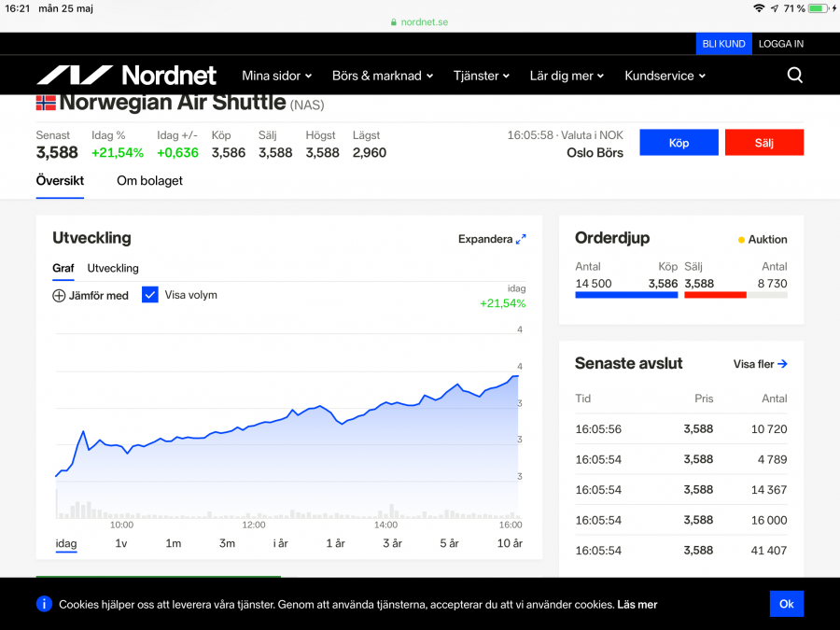The image size is (840, 630).
Task: Expand the Mina sidor dropdown menu
Action: click(276, 76)
